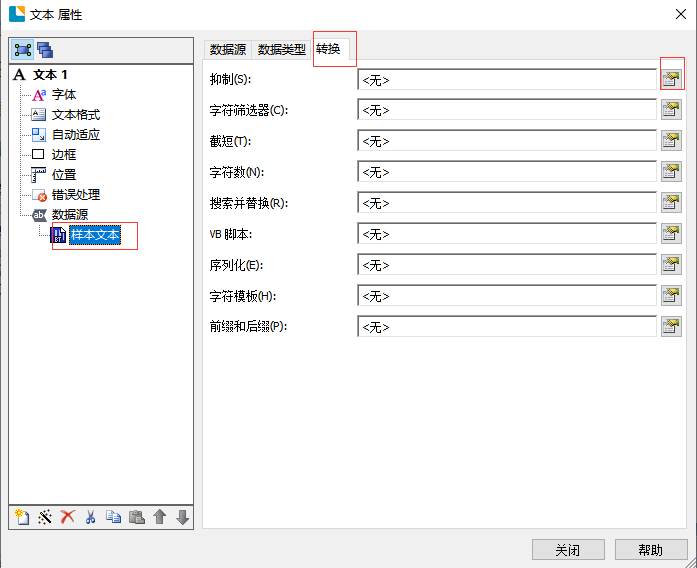Click the new data source icon
This screenshot has height=568, width=697.
[x=21, y=517]
